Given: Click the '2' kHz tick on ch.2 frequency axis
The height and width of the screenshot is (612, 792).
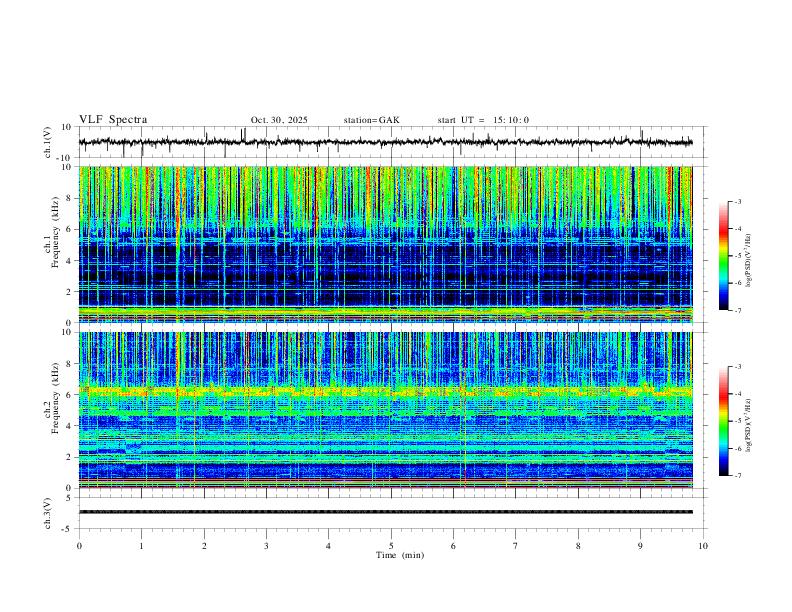Looking at the screenshot, I should [70, 457].
